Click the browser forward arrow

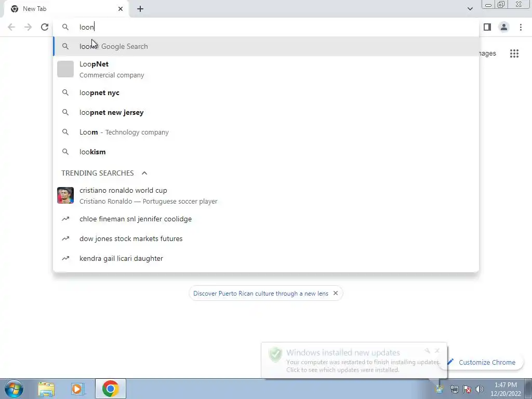tap(28, 27)
